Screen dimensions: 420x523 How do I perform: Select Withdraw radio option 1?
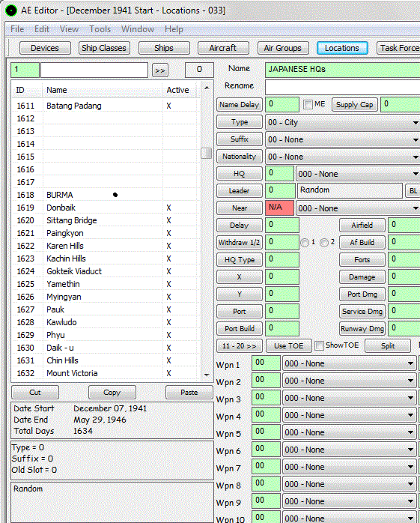click(305, 243)
